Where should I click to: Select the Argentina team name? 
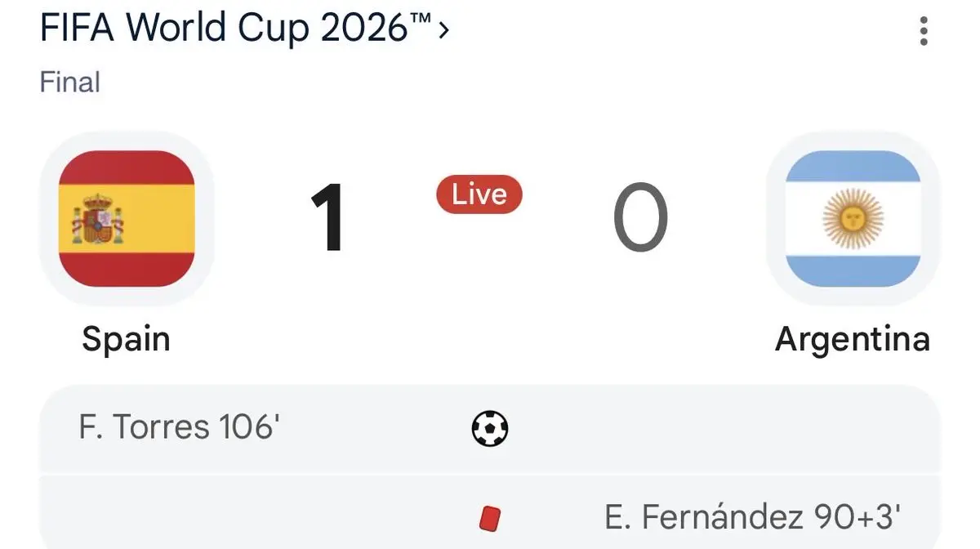(853, 338)
